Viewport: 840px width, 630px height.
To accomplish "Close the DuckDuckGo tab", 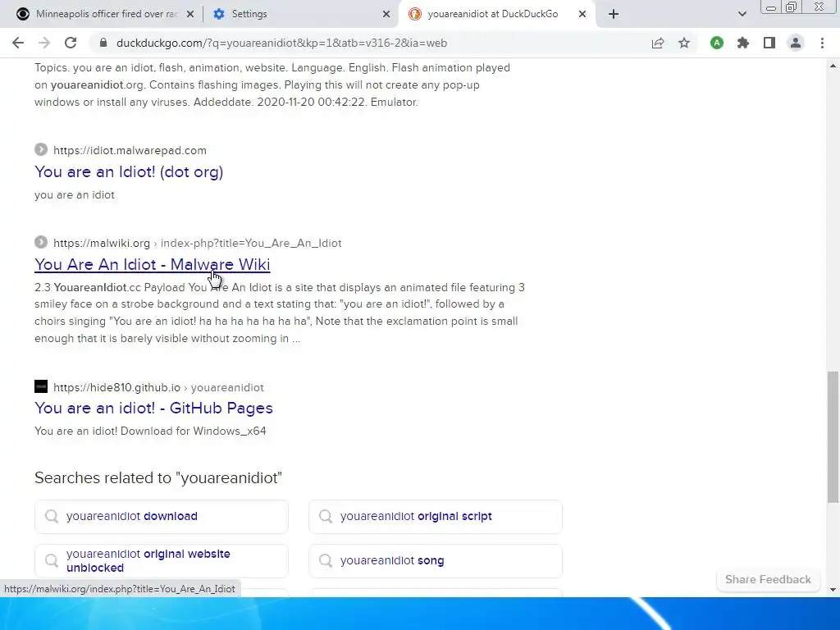I will 582,14.
